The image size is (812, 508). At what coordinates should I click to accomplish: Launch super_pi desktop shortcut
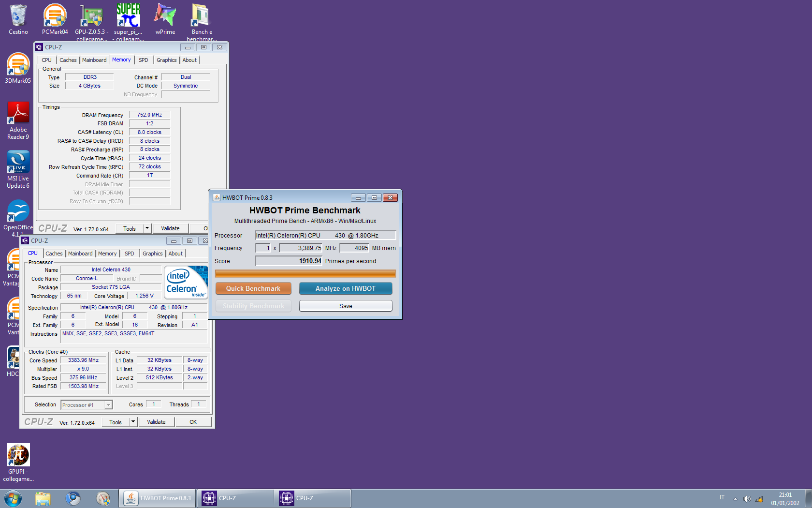point(128,22)
